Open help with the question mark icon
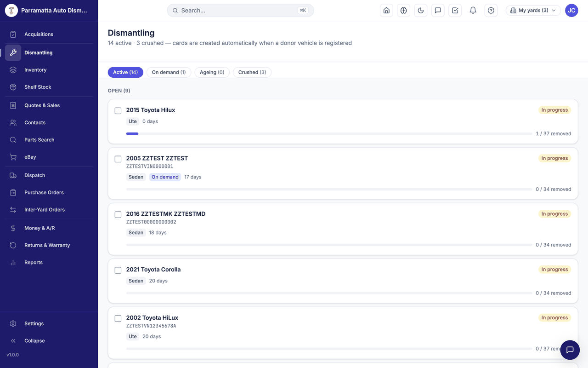Image resolution: width=588 pixels, height=368 pixels. coord(491,11)
